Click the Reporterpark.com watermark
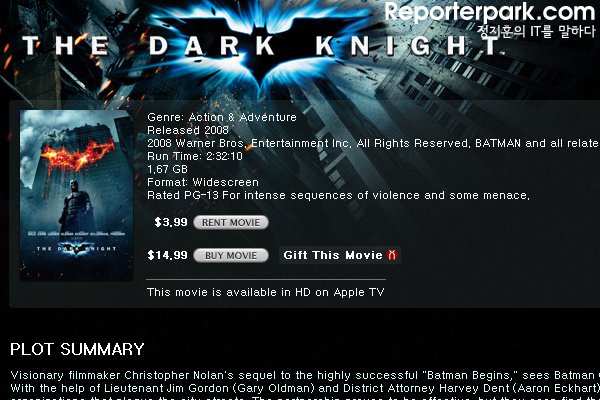 [x=489, y=13]
